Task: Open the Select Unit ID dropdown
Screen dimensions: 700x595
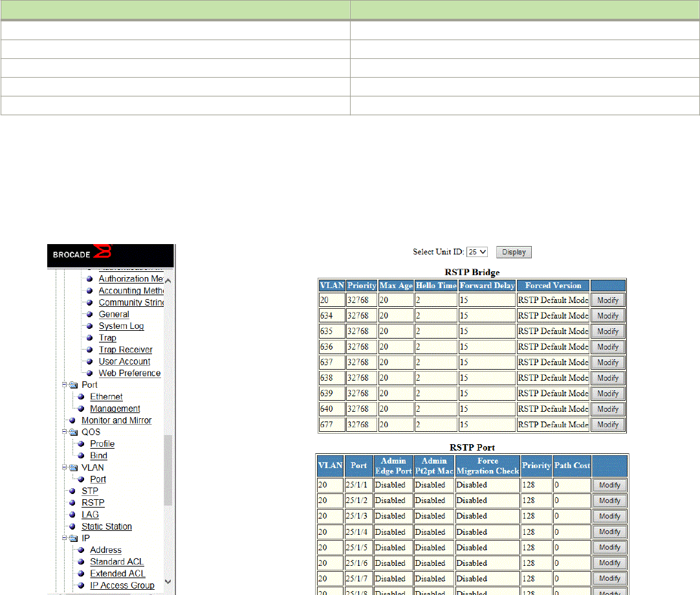Action: (x=477, y=252)
